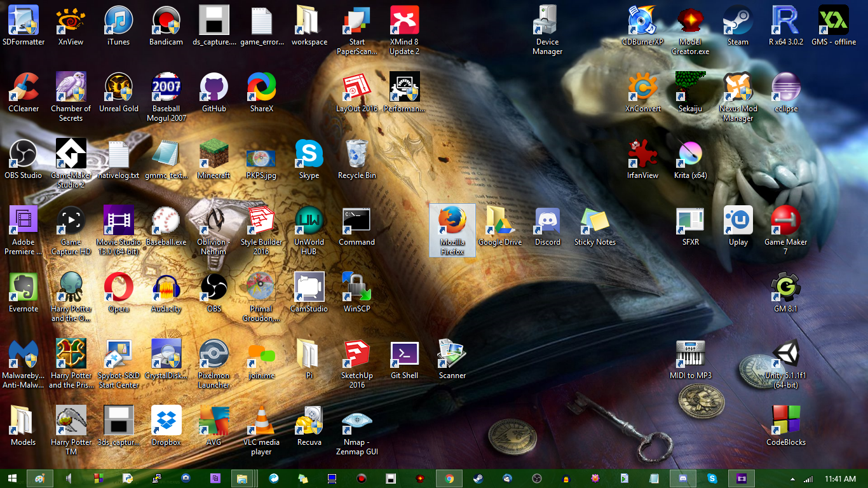
Task: Open the OBS Studio shortcut
Action: pyautogui.click(x=24, y=154)
